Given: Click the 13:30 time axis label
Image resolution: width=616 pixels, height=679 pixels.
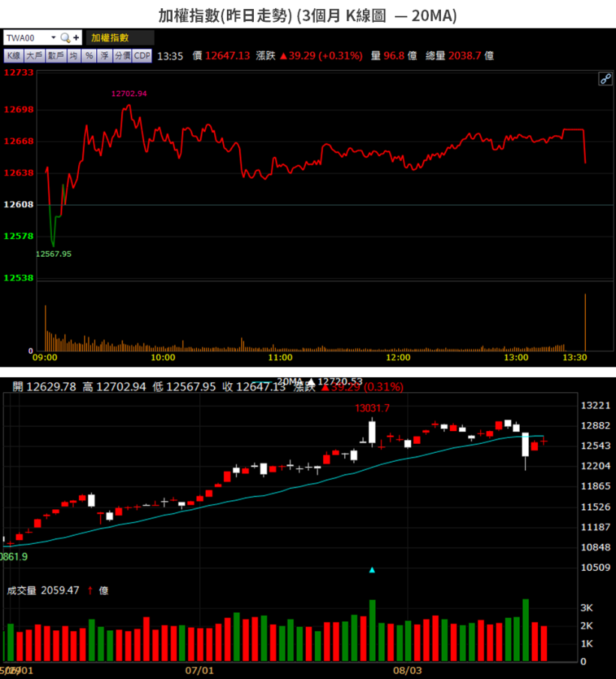Looking at the screenshot, I should point(575,358).
